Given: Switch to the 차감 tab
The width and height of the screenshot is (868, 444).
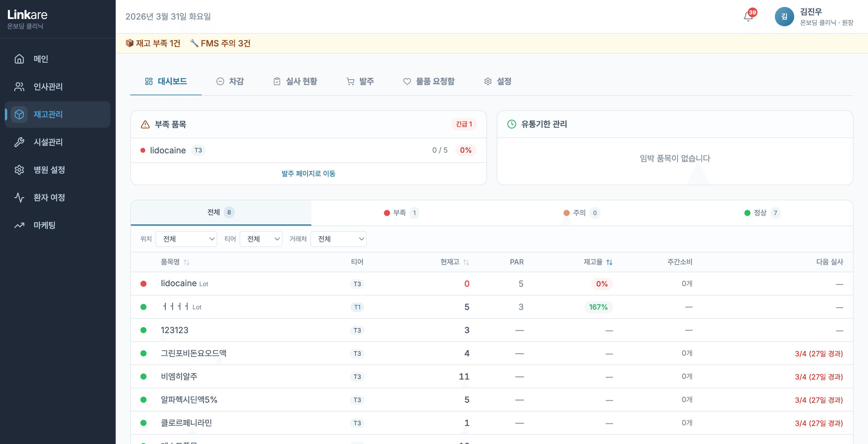Looking at the screenshot, I should [x=230, y=81].
